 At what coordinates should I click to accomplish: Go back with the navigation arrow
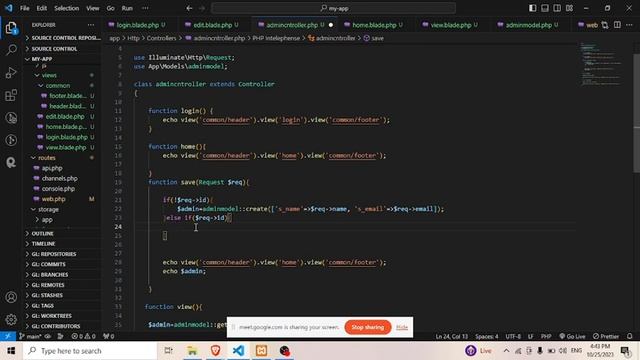189,8
